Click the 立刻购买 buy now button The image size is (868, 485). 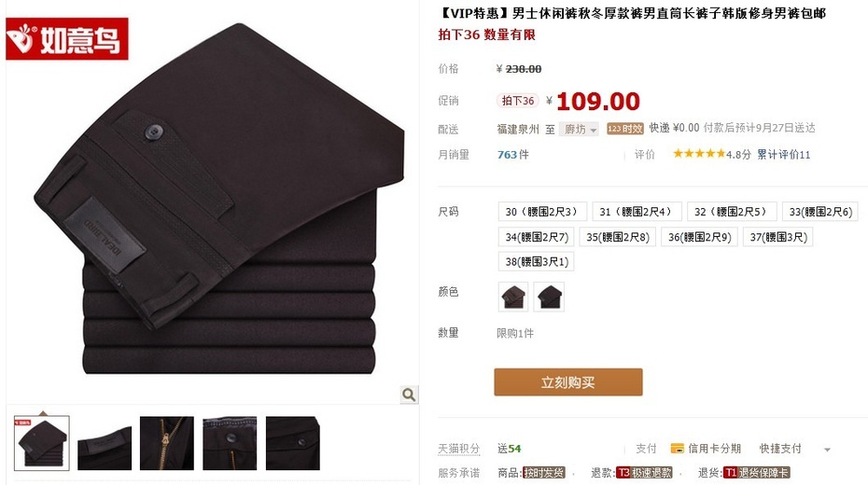(568, 382)
